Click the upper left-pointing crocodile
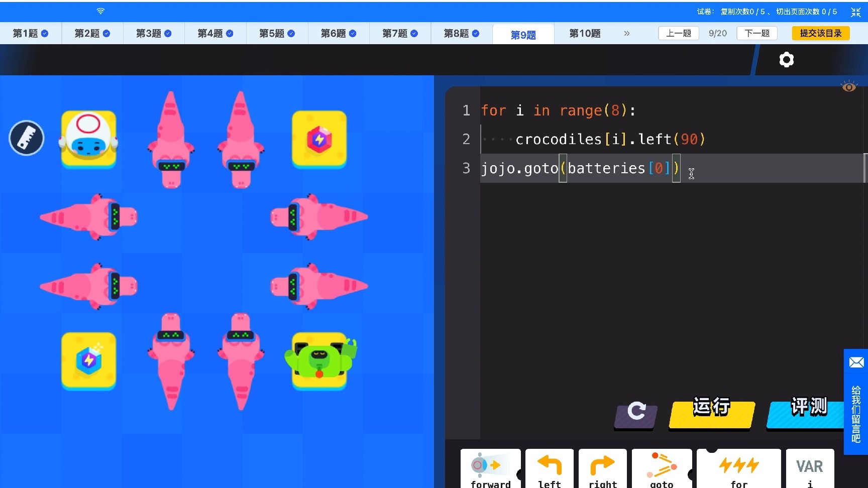The height and width of the screenshot is (488, 868). pos(88,217)
